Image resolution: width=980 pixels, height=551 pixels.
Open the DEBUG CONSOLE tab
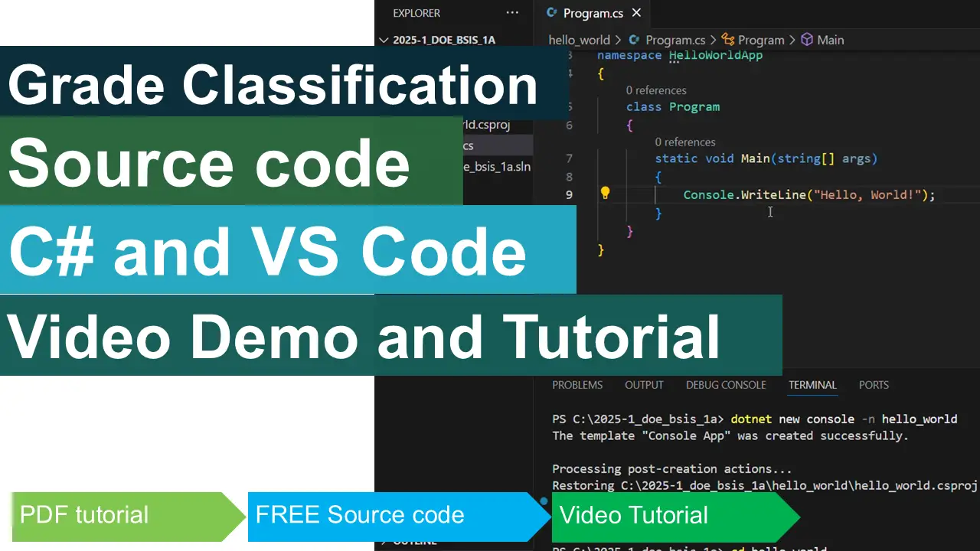726,385
